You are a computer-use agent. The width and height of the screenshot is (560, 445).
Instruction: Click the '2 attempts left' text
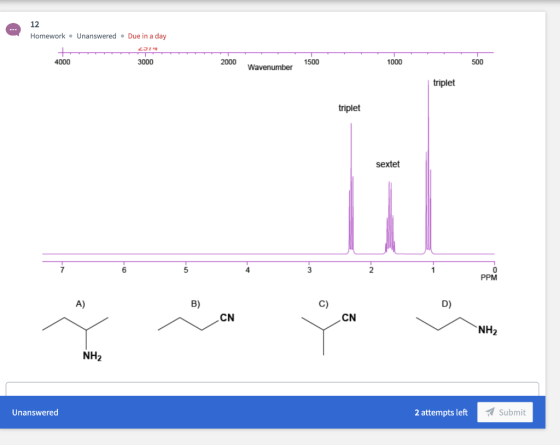(x=441, y=412)
